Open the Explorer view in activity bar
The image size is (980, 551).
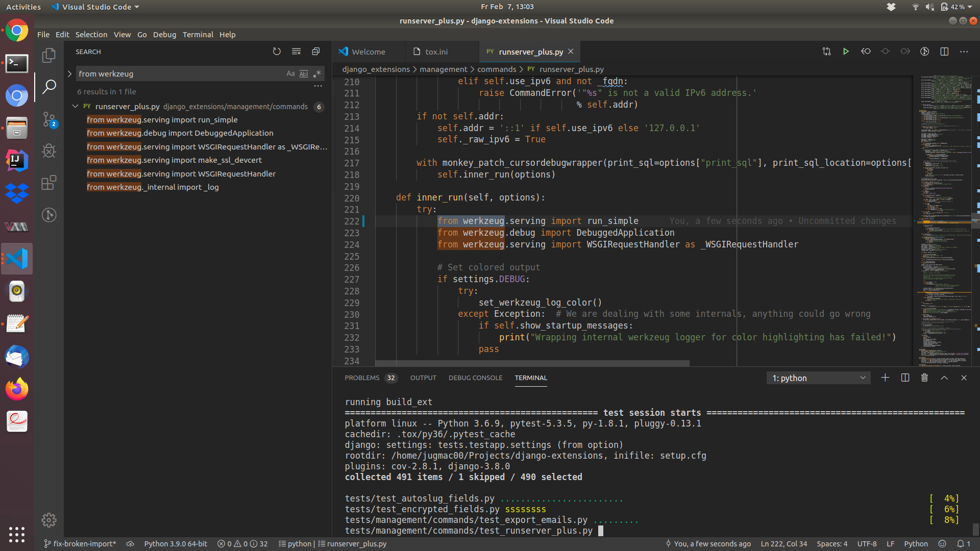click(x=49, y=55)
